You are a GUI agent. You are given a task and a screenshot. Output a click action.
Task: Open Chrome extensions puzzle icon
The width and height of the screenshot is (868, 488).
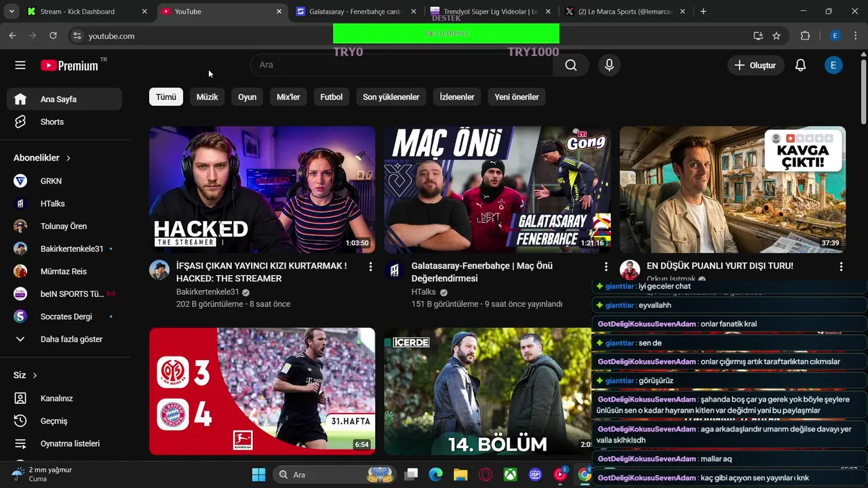tap(805, 36)
